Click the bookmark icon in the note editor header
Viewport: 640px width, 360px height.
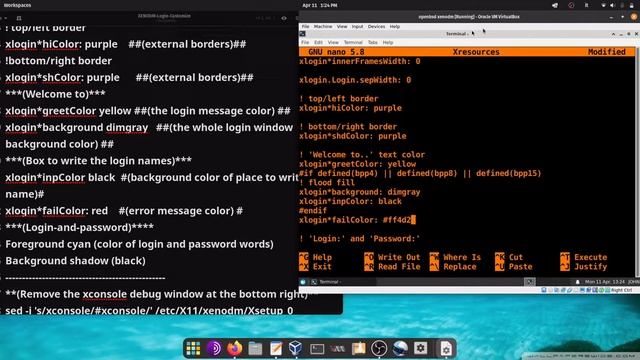click(19, 18)
